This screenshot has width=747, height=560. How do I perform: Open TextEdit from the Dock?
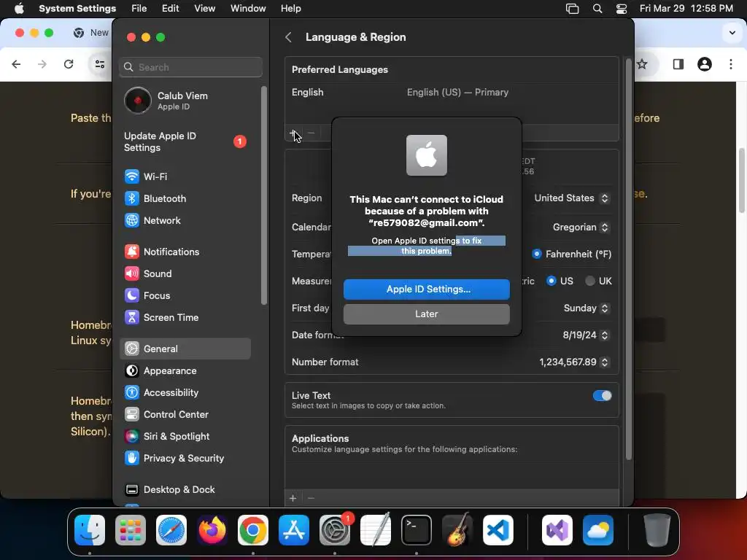[x=376, y=530]
